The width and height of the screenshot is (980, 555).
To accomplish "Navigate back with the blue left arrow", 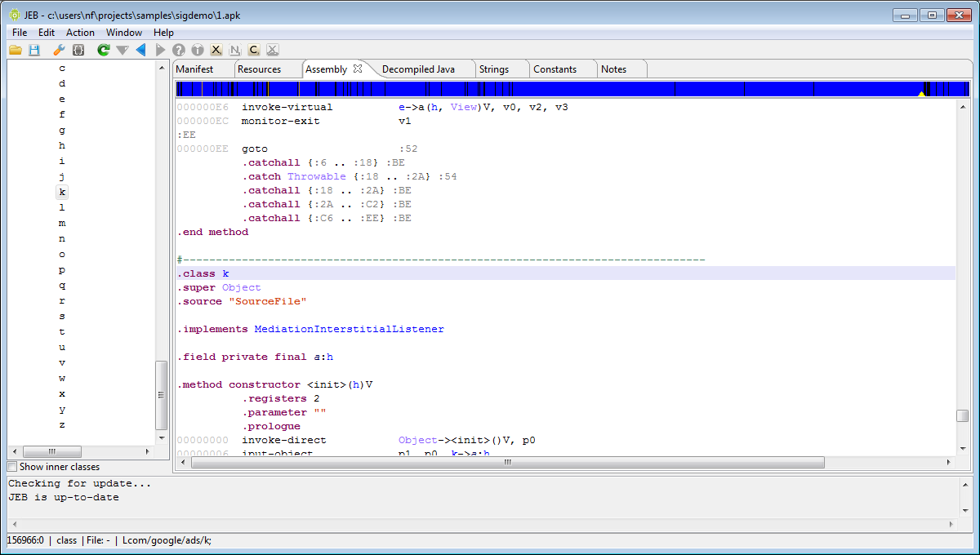I will point(140,50).
